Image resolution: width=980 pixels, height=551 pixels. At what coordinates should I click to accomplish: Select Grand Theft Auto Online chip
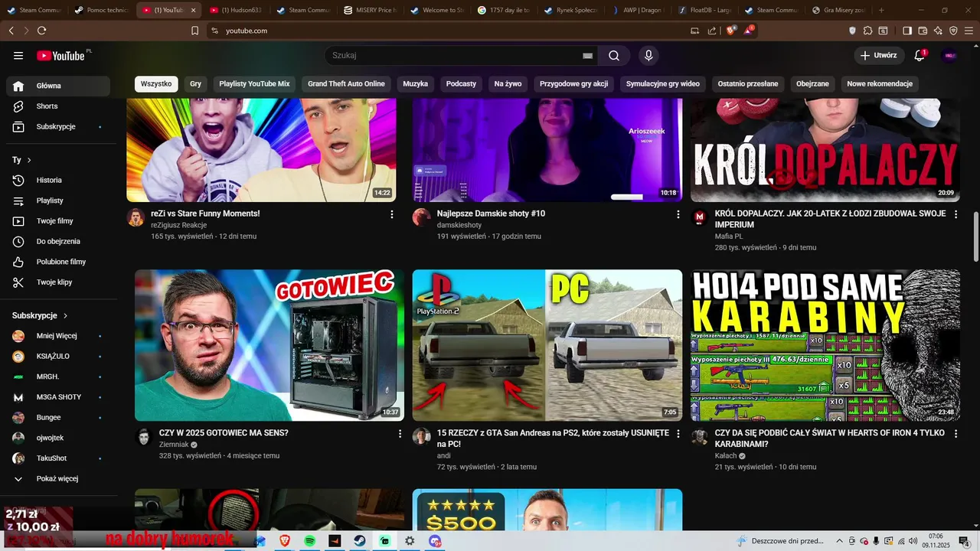tap(346, 83)
